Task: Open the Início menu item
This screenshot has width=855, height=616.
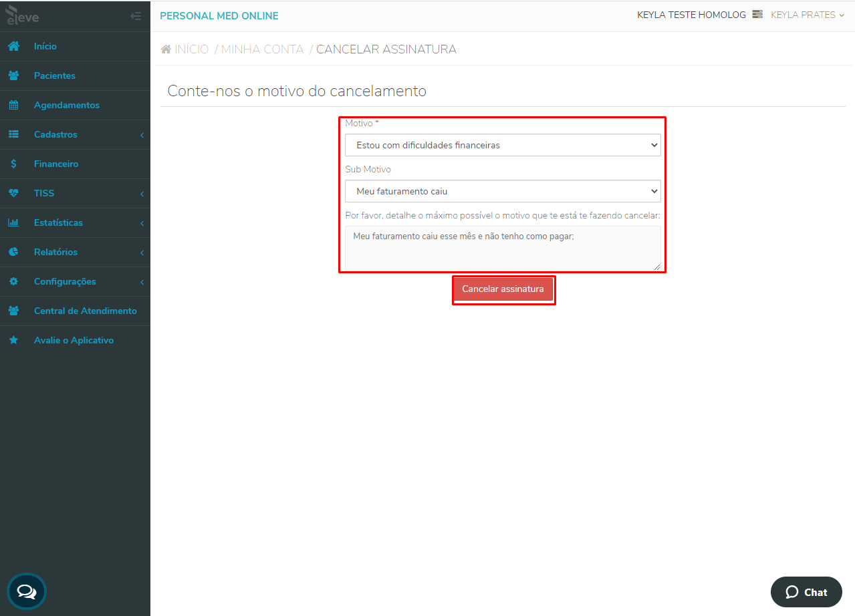Action: point(75,46)
